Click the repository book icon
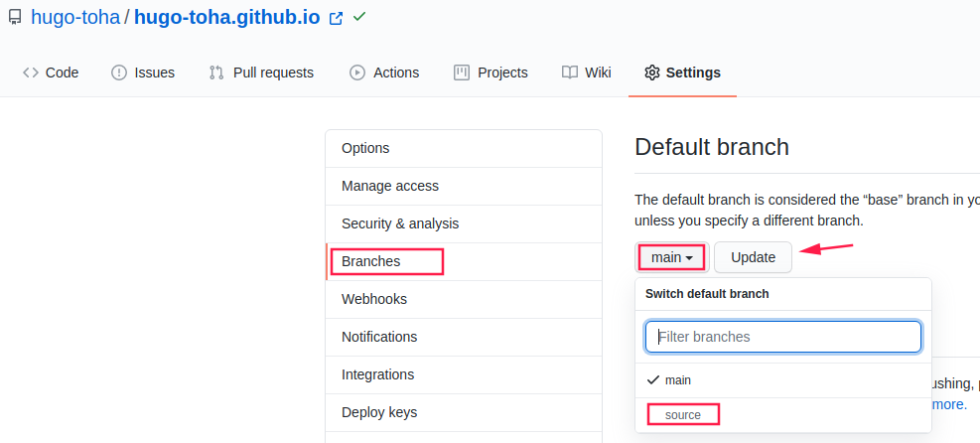Image resolution: width=980 pixels, height=443 pixels. click(x=14, y=18)
